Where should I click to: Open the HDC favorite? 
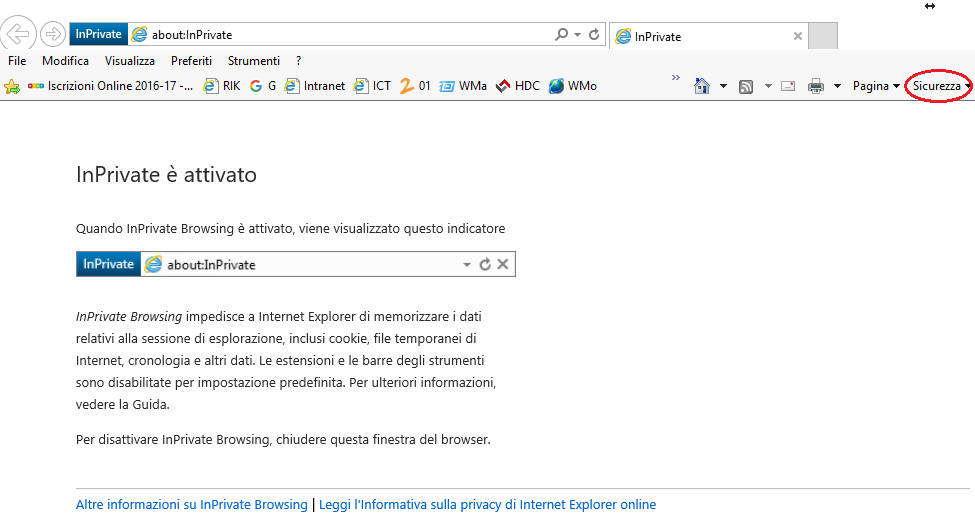[x=517, y=86]
